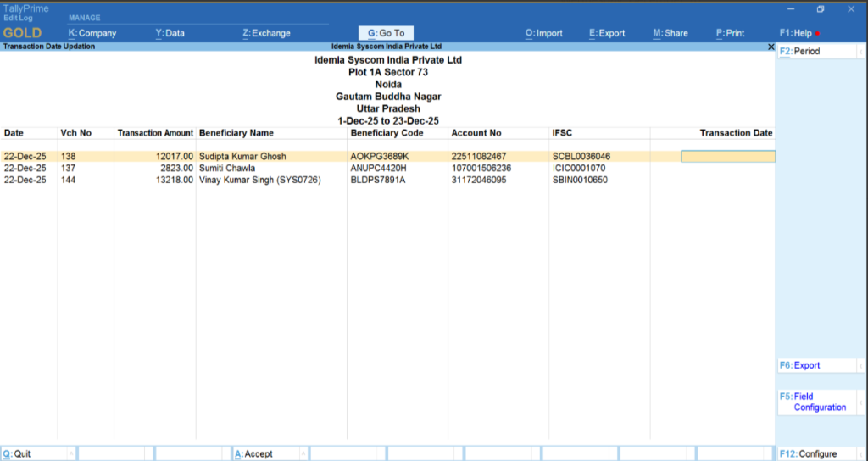Click the Transaction Date input field
The height and width of the screenshot is (461, 868).
(727, 157)
